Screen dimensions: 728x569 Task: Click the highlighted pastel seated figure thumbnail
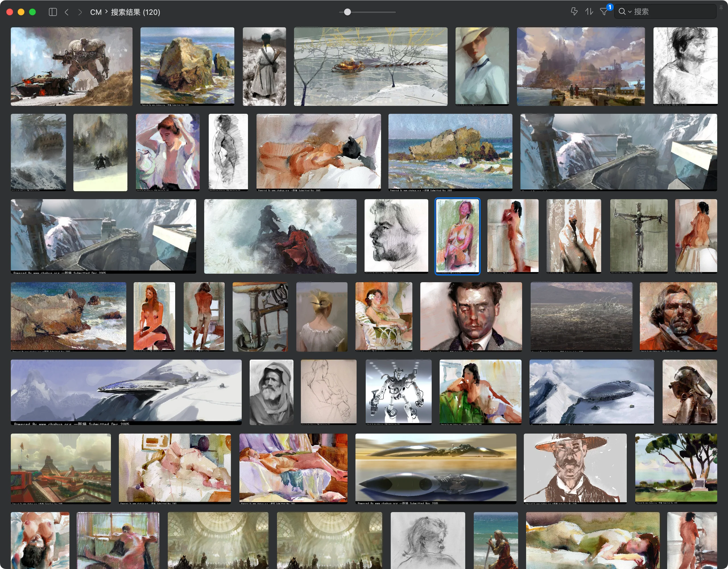pos(458,236)
